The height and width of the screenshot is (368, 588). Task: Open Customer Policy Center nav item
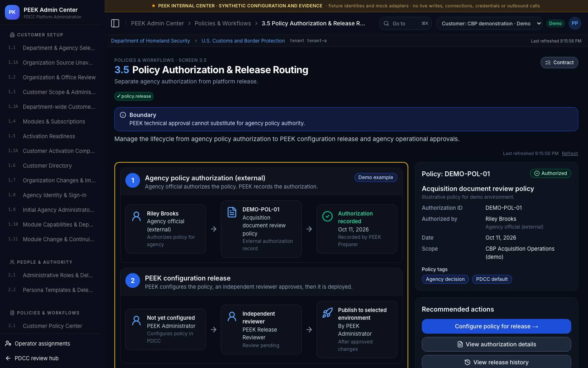coord(52,326)
